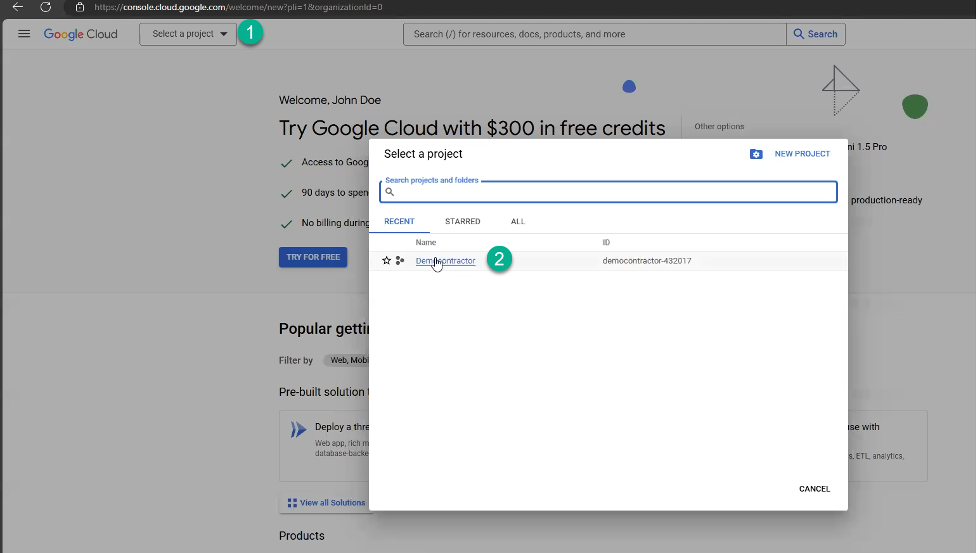Click the Web, Mobile filter chip
Image resolution: width=980 pixels, height=553 pixels.
click(347, 360)
